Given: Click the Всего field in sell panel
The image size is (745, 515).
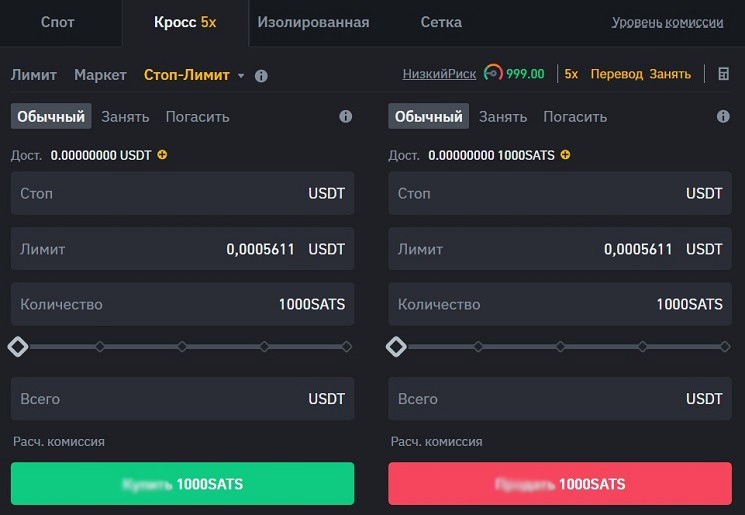Looking at the screenshot, I should click(560, 399).
